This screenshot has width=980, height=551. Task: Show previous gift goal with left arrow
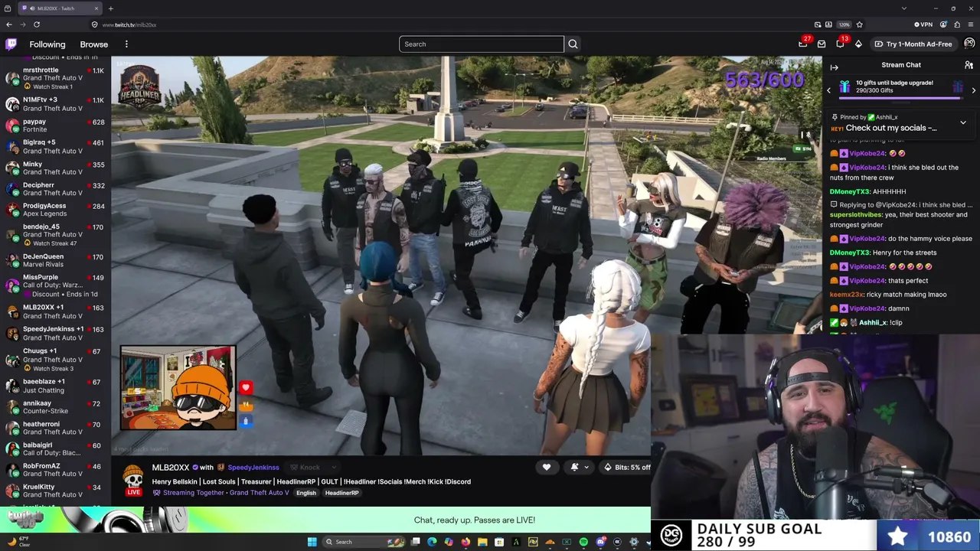pos(828,90)
